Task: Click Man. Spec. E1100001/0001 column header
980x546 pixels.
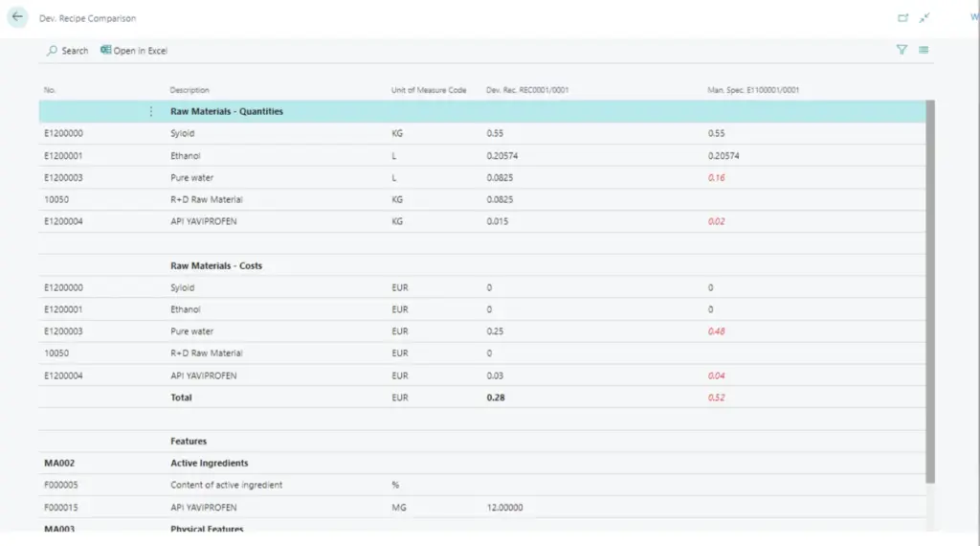Action: click(x=753, y=90)
